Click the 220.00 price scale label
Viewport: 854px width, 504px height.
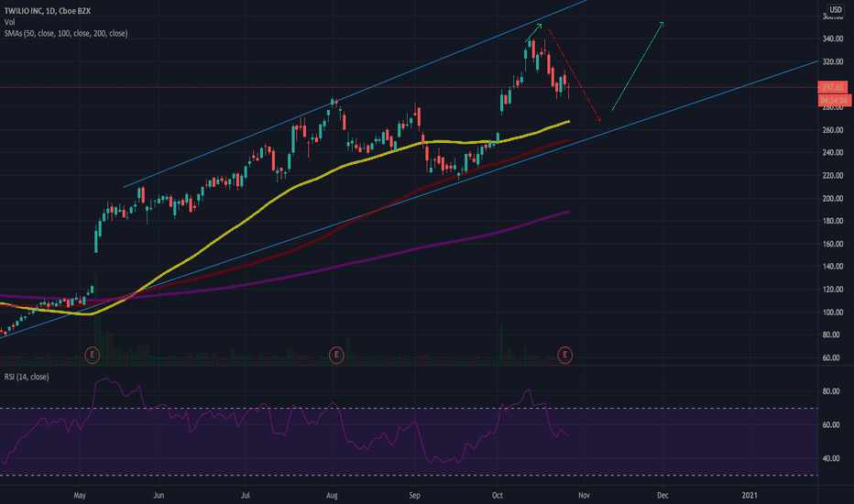833,176
